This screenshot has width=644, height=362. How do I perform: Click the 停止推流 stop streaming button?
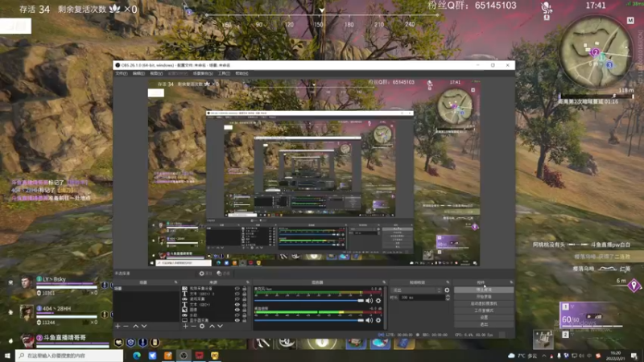tap(484, 290)
